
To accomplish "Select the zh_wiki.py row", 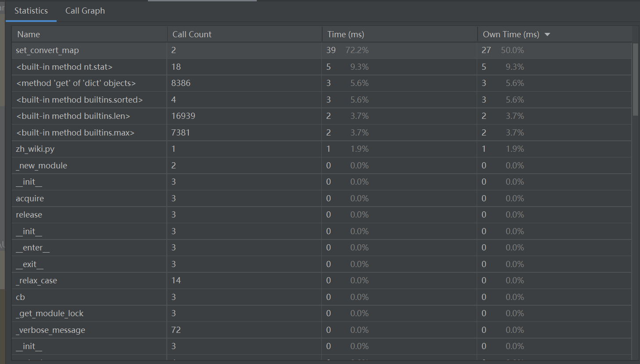I will coord(35,149).
